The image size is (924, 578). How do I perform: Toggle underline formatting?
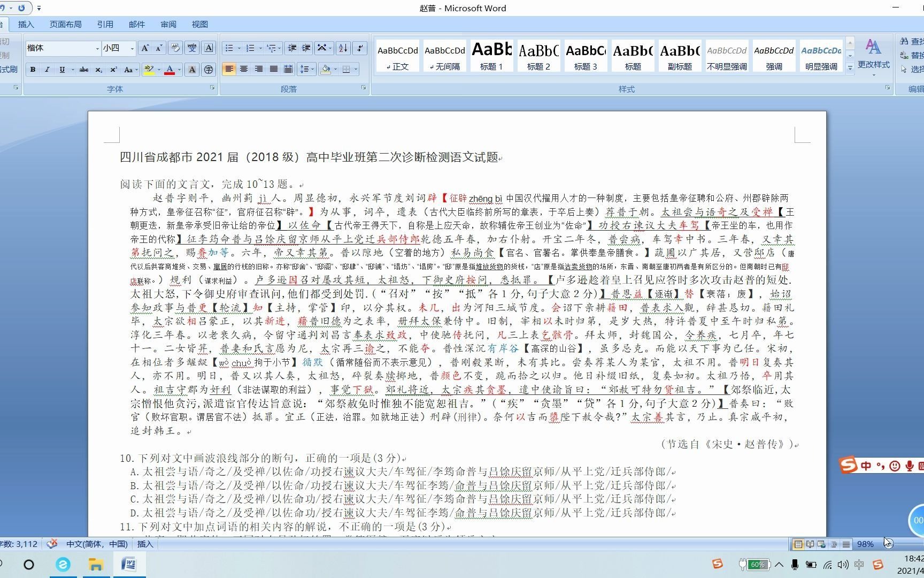[x=62, y=70]
